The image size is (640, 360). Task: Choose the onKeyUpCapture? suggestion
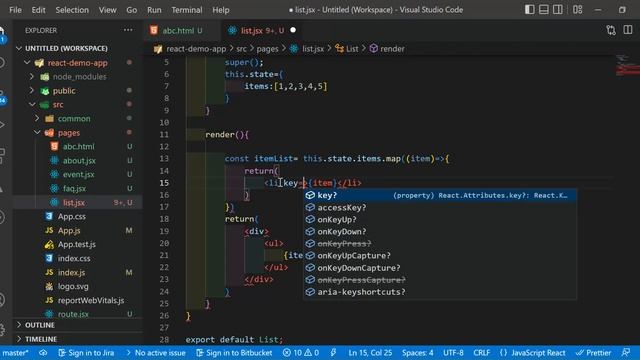(x=440, y=256)
